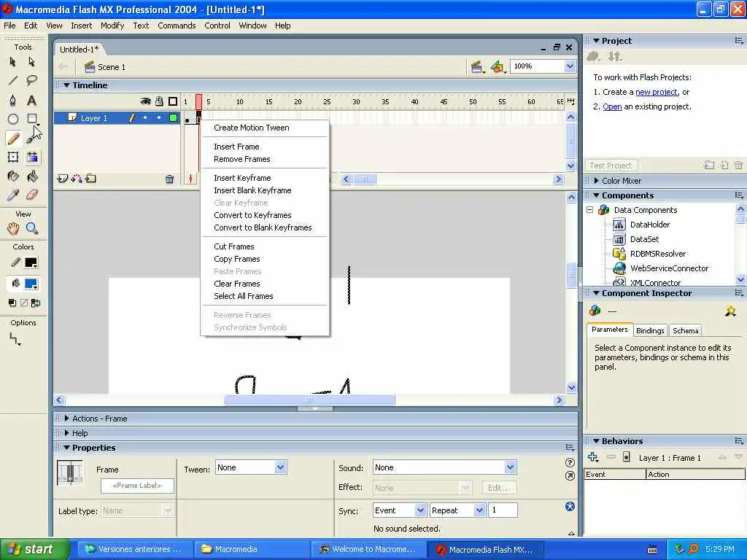Toggle lock all layers padlock
Screen dimensions: 747x560
[159, 101]
